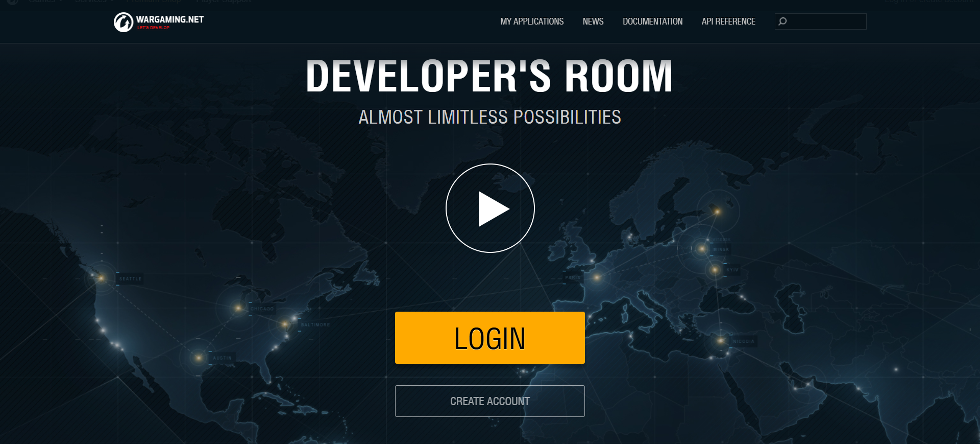Click the magnifying glass search icon
The height and width of the screenshot is (444, 980).
(782, 21)
